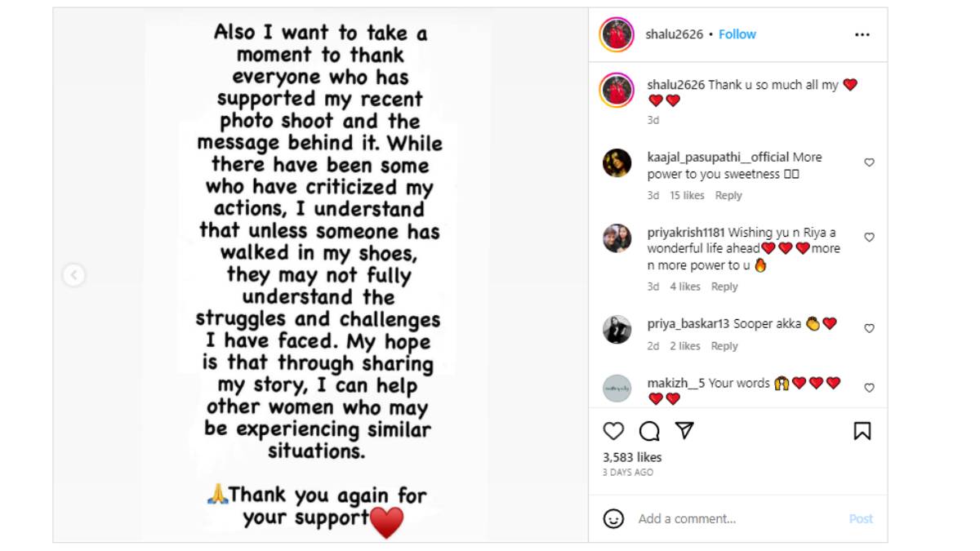Screen dimensions: 980x551
Task: Open more options three dots menu
Action: click(862, 34)
